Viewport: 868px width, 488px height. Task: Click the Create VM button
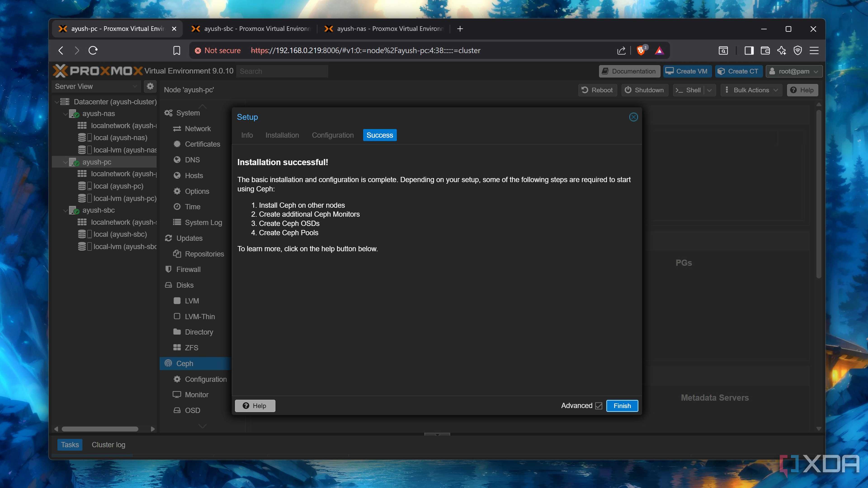pyautogui.click(x=687, y=71)
